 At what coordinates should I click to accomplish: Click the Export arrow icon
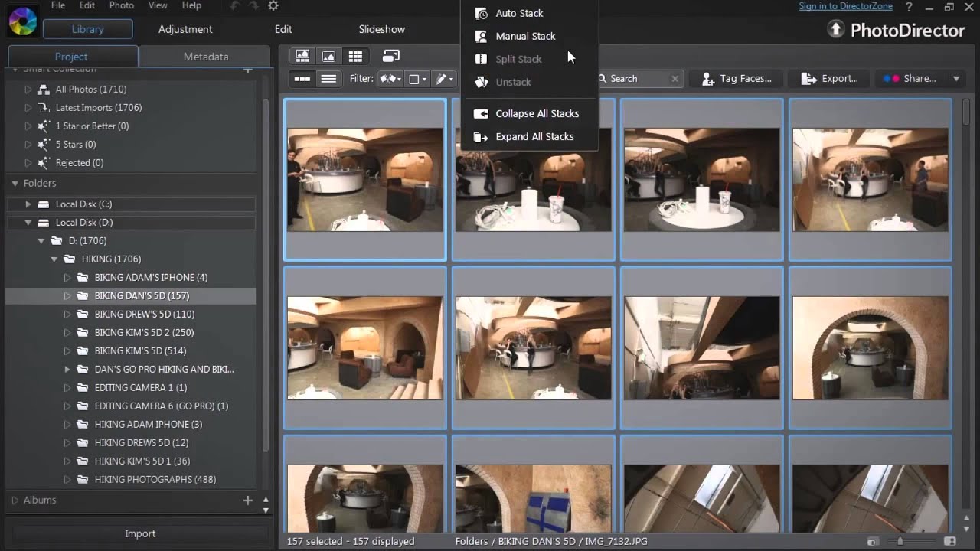tap(808, 79)
